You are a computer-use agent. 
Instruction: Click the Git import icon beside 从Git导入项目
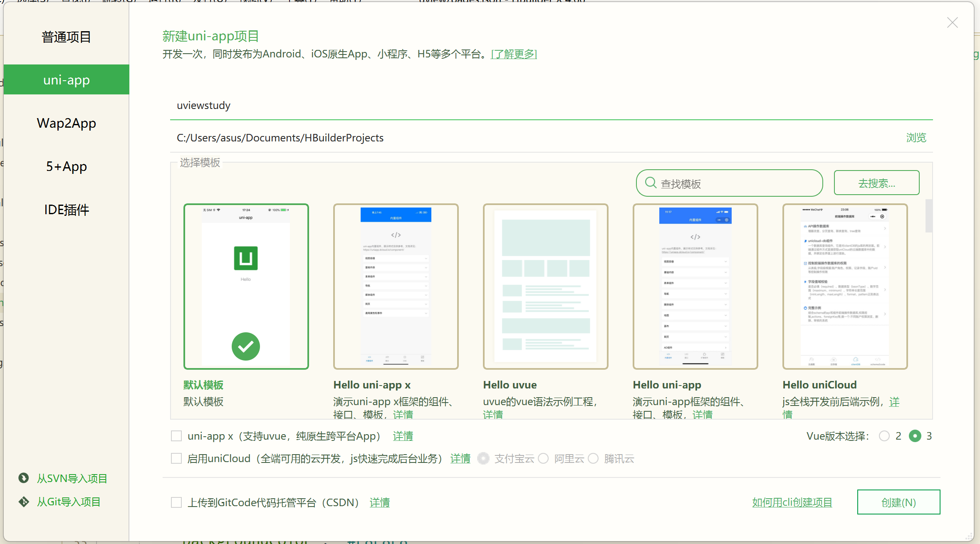24,502
